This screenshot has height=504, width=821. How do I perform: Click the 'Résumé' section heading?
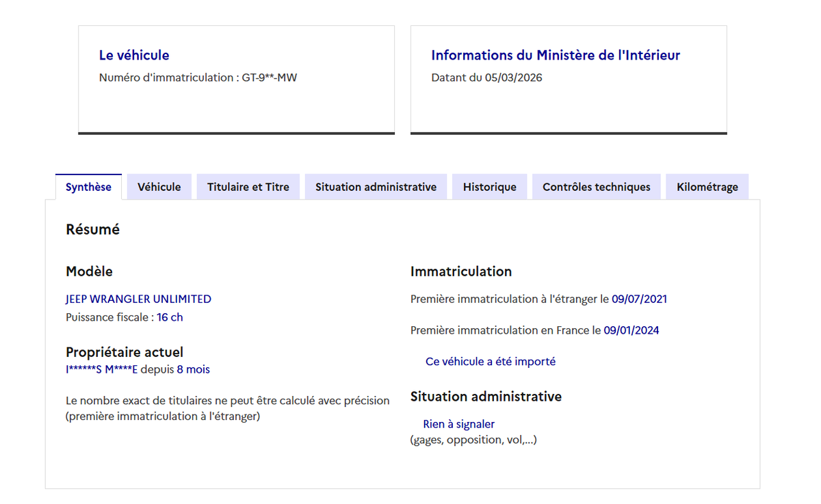pos(92,230)
